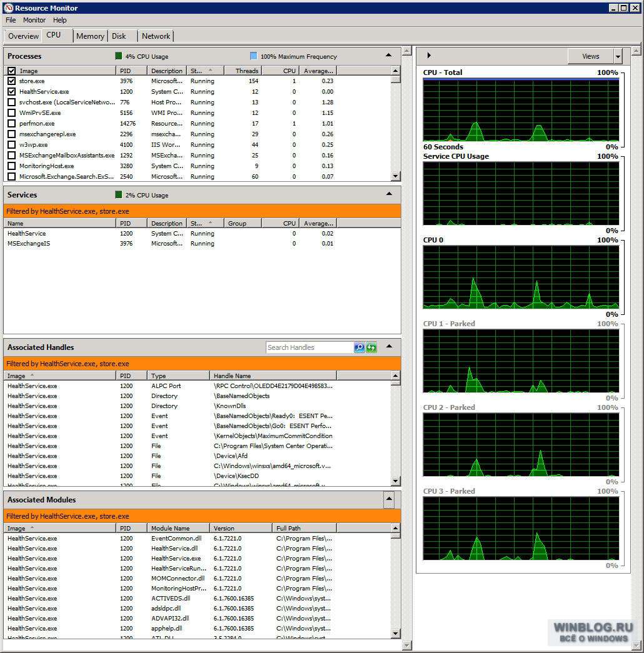Collapse the Processes section
This screenshot has width=644, height=653.
click(x=388, y=56)
